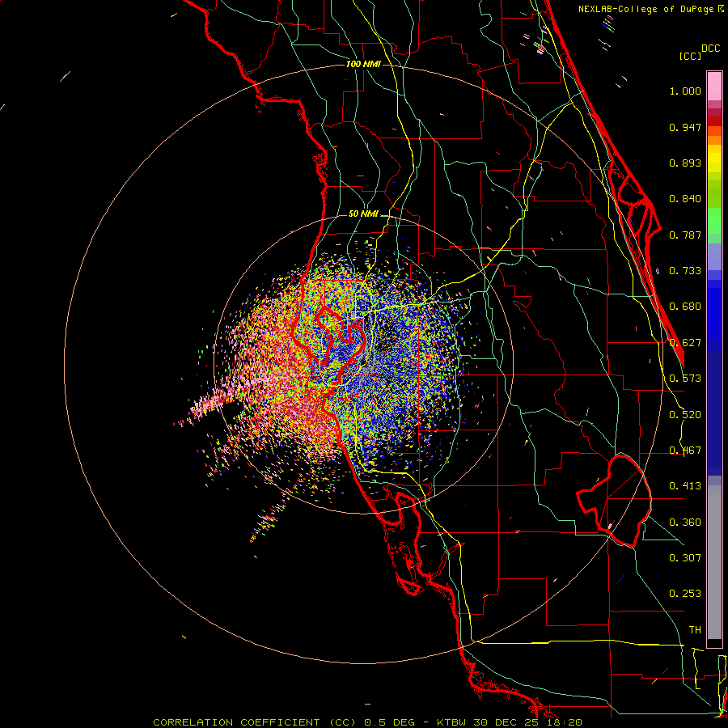Click the 0.413 scale value
Image resolution: width=728 pixels, height=728 pixels.
tap(685, 486)
